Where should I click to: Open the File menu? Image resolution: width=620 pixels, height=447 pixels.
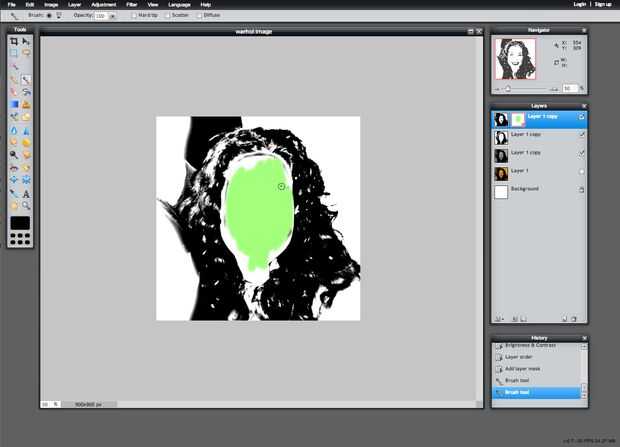(x=11, y=5)
